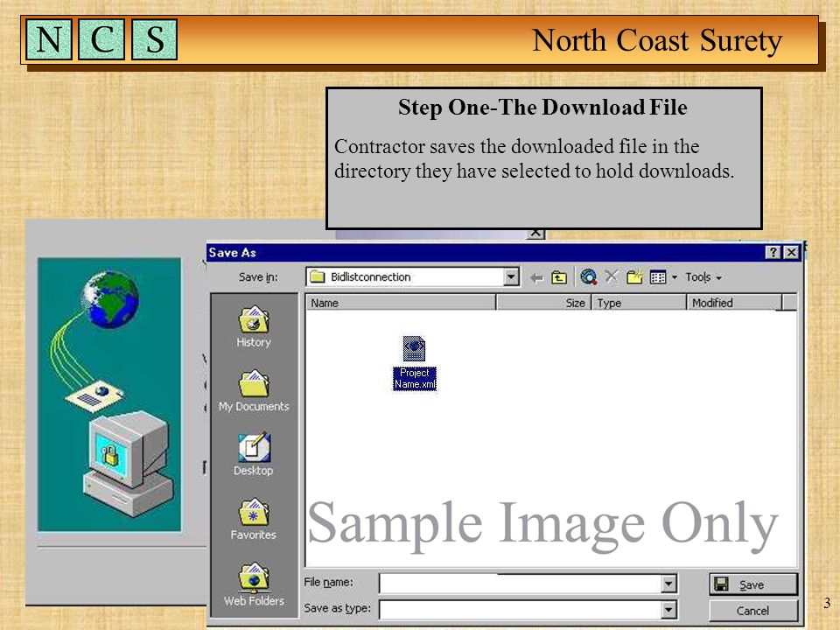
Task: Click the Bidlistconnection folder name
Action: coord(371,277)
